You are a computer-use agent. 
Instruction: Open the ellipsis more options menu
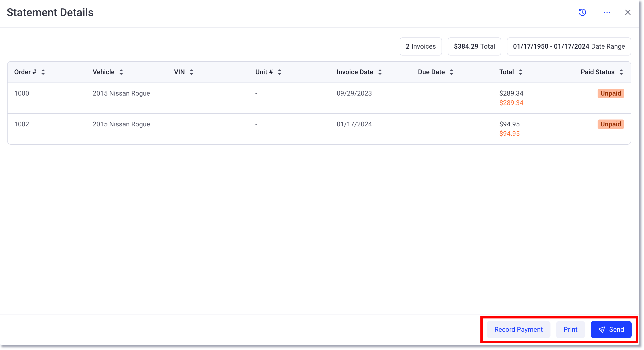(607, 12)
